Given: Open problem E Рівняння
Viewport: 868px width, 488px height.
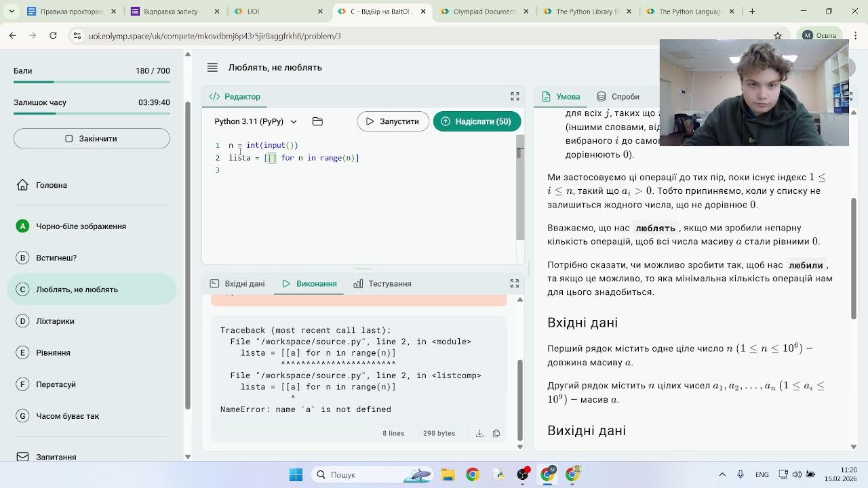Looking at the screenshot, I should coord(92,352).
